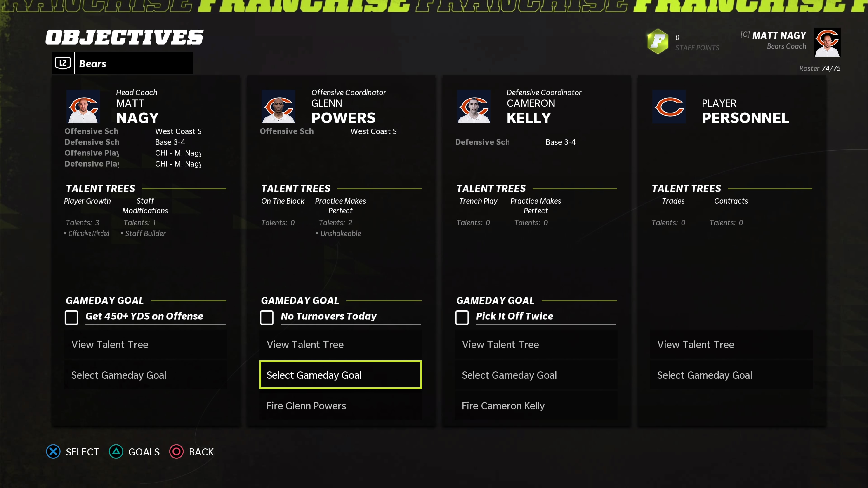This screenshot has height=488, width=868.
Task: Open View Talent Tree for Cameron Kelly
Action: tap(536, 344)
